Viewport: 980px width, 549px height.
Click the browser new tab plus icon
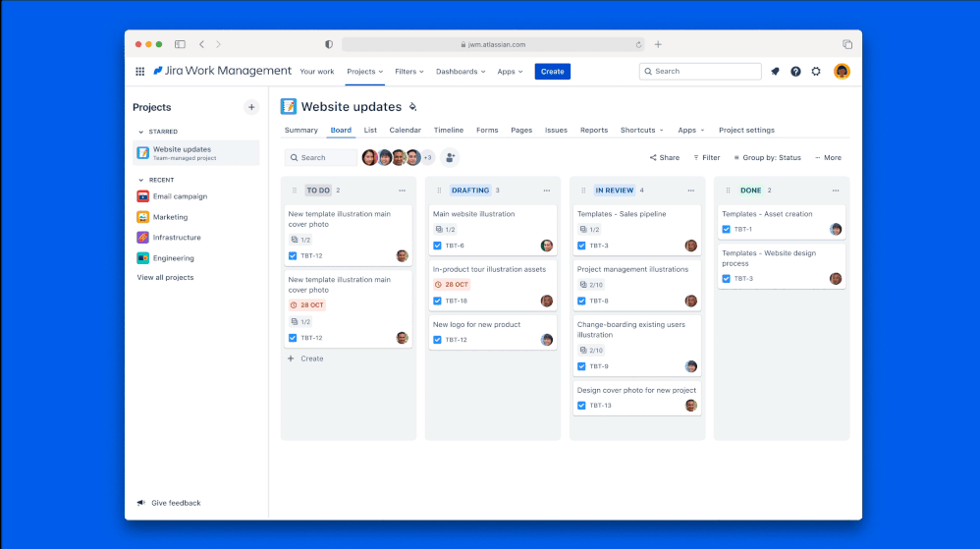tap(658, 44)
